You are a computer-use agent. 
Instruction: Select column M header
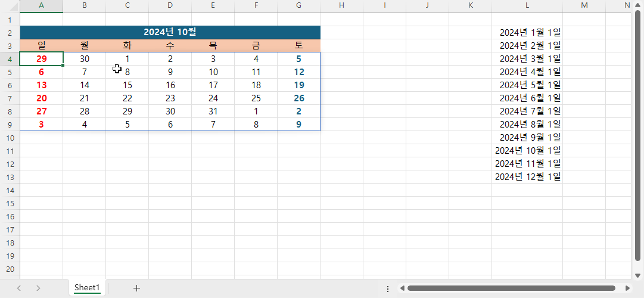click(x=584, y=6)
